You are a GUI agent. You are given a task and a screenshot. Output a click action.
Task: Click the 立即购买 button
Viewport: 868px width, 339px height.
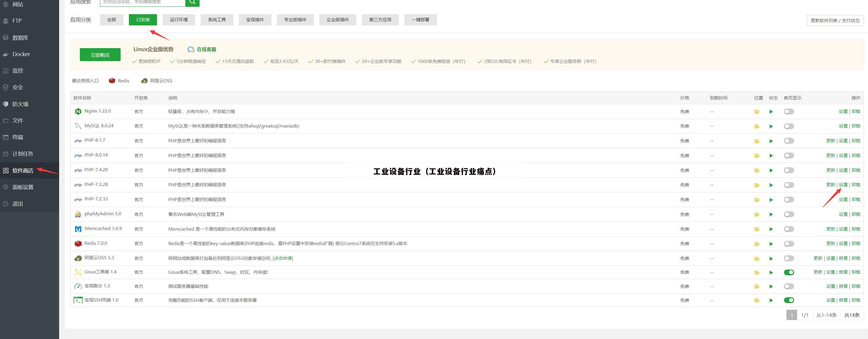[100, 55]
